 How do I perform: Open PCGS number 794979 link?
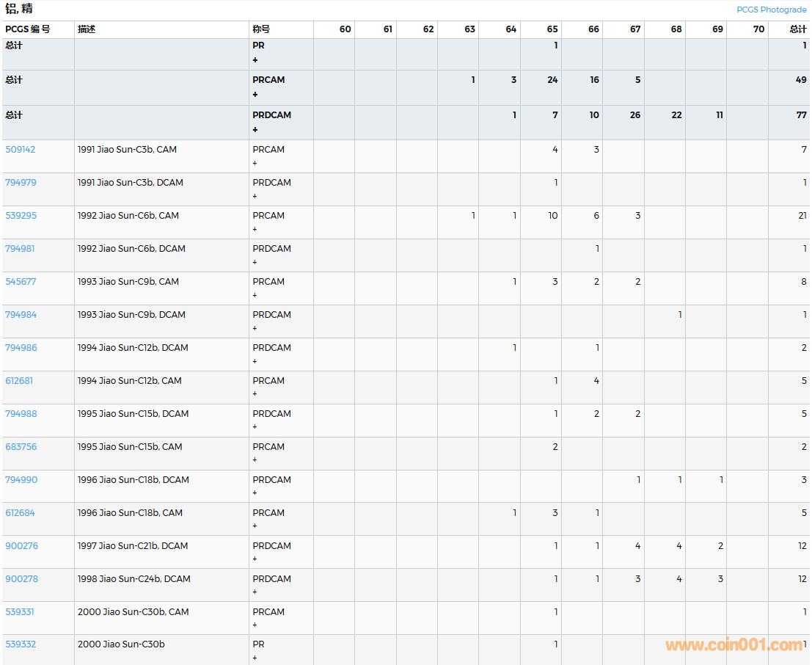(21, 183)
